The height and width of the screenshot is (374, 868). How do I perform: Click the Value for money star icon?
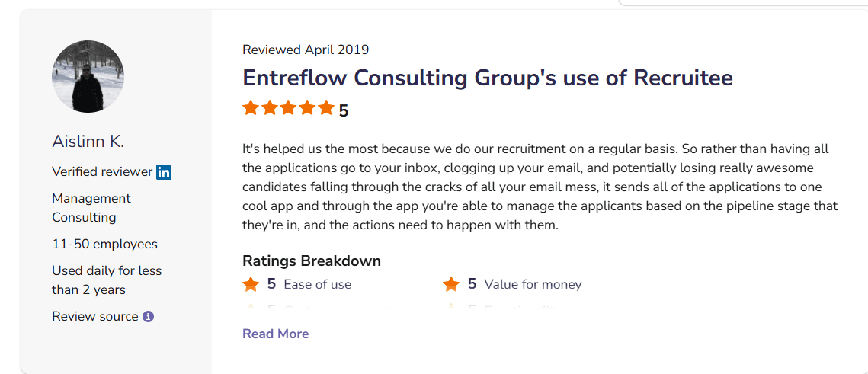451,284
